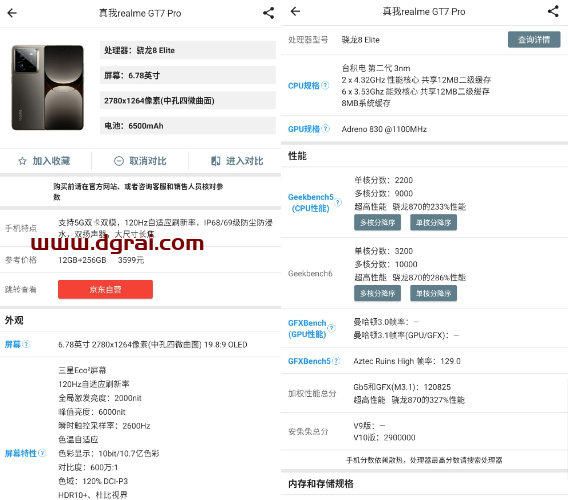The image size is (568, 500).
Task: Click 多核分降序 under Geekbench6
Action: (377, 293)
